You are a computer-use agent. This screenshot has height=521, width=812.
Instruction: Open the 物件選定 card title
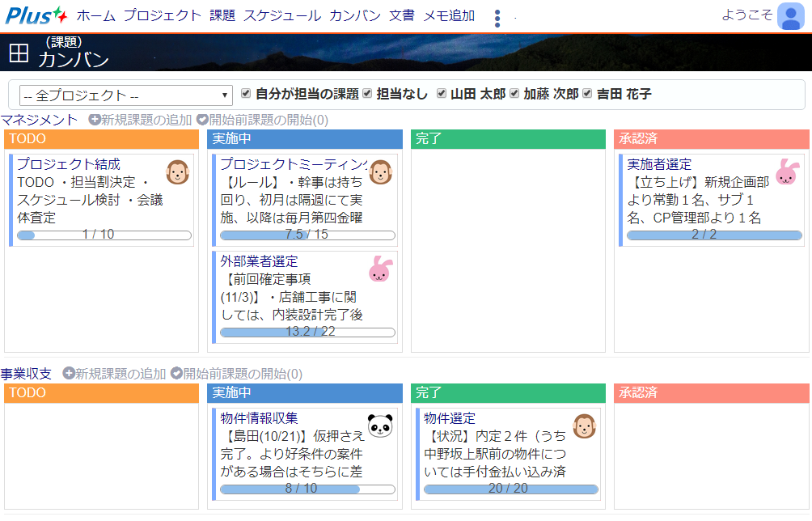coord(450,418)
